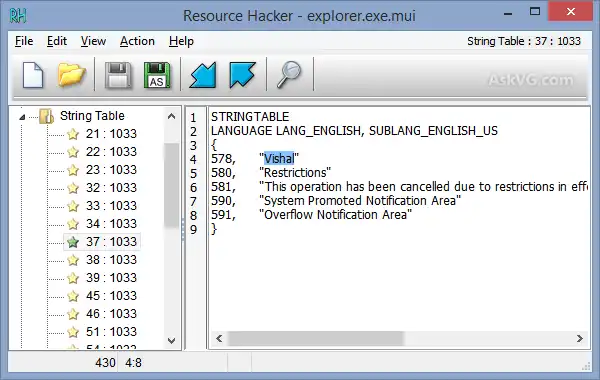
Task: Click the tree scrollbar up arrow
Action: coord(171,116)
